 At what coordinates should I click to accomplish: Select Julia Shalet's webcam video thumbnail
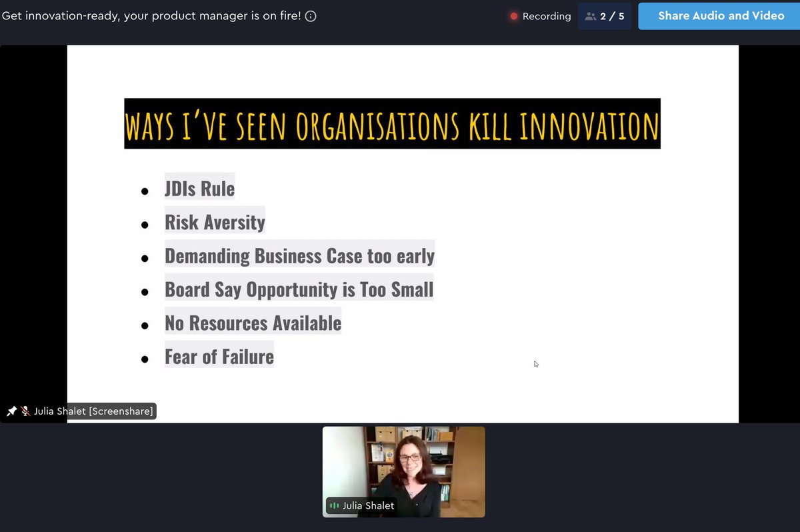coord(403,467)
